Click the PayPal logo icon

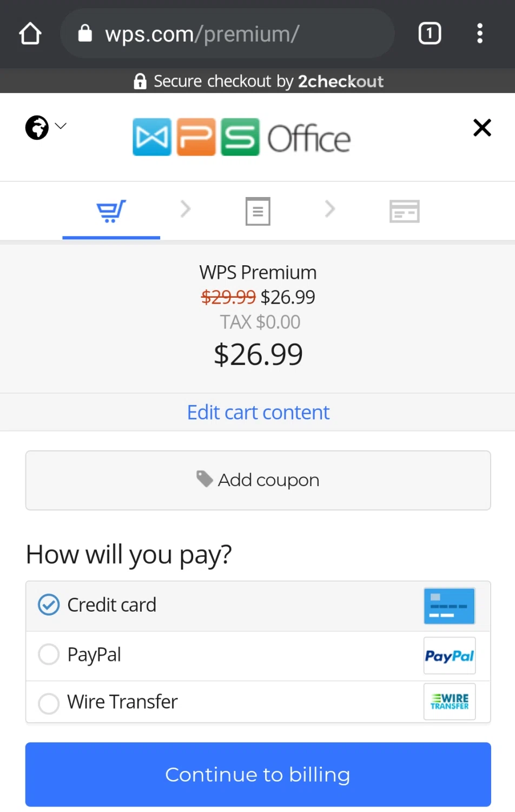point(449,656)
